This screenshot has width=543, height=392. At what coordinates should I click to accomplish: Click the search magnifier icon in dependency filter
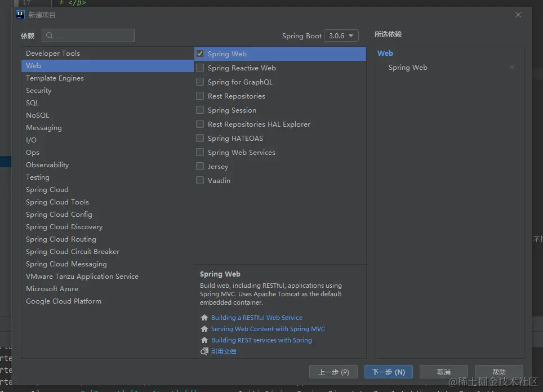click(50, 35)
